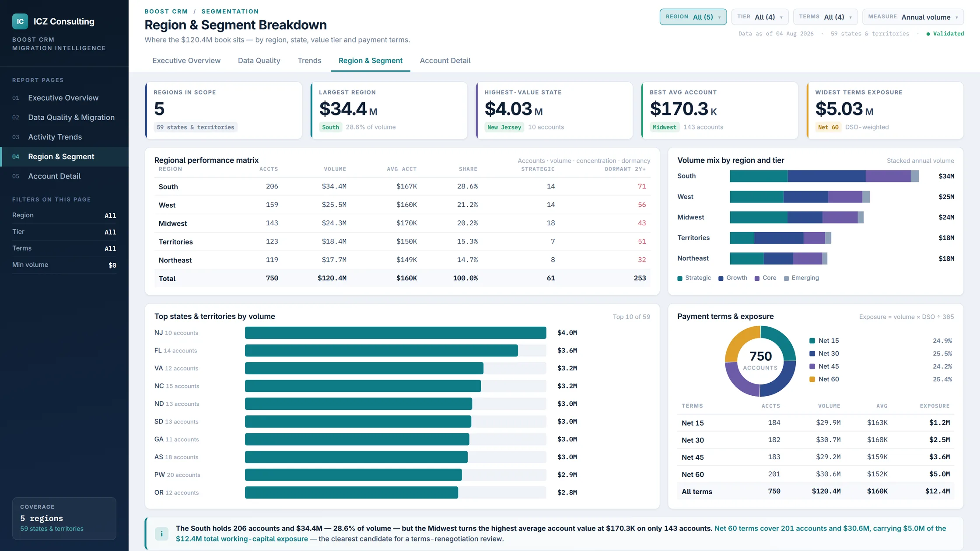Viewport: 980px width, 551px height.
Task: Open Executive Overview in sidebar
Action: [64, 98]
